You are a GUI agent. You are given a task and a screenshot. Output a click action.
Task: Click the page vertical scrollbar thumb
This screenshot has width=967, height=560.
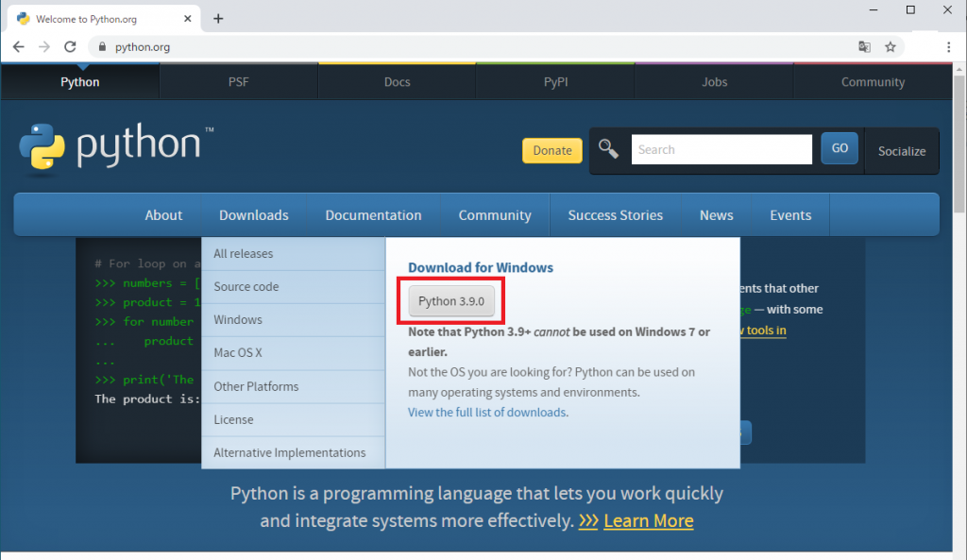point(959,144)
